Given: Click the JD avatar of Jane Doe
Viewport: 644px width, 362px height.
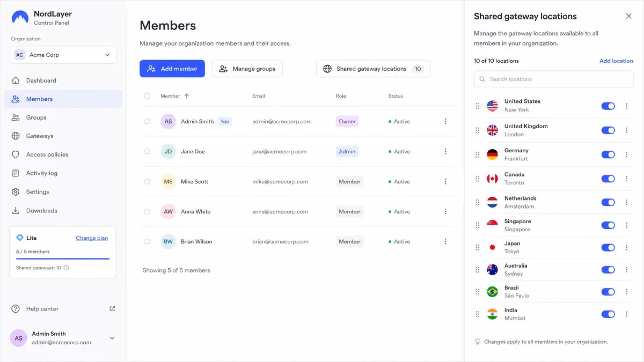Looking at the screenshot, I should [x=168, y=152].
